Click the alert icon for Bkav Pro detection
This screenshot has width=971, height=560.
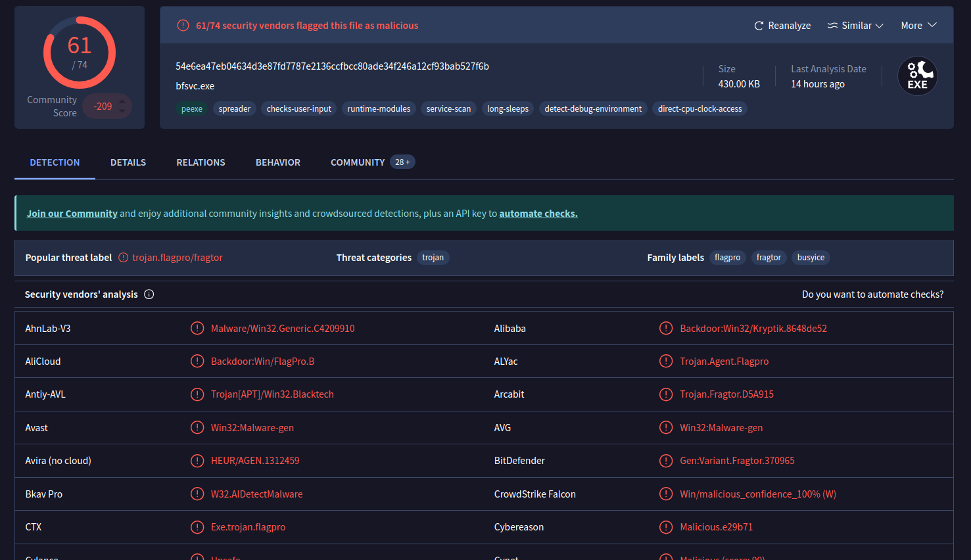click(197, 494)
